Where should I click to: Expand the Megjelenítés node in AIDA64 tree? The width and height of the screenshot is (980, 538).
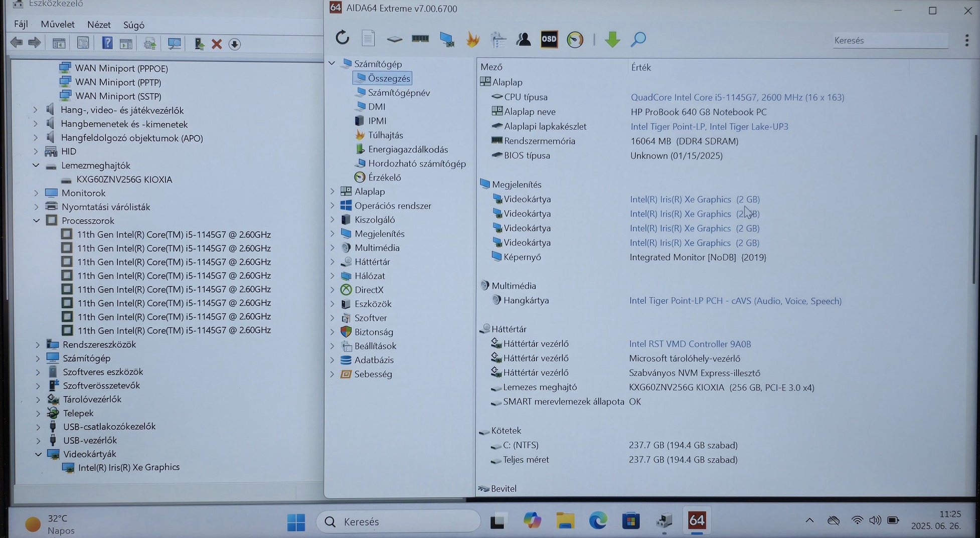click(x=332, y=234)
